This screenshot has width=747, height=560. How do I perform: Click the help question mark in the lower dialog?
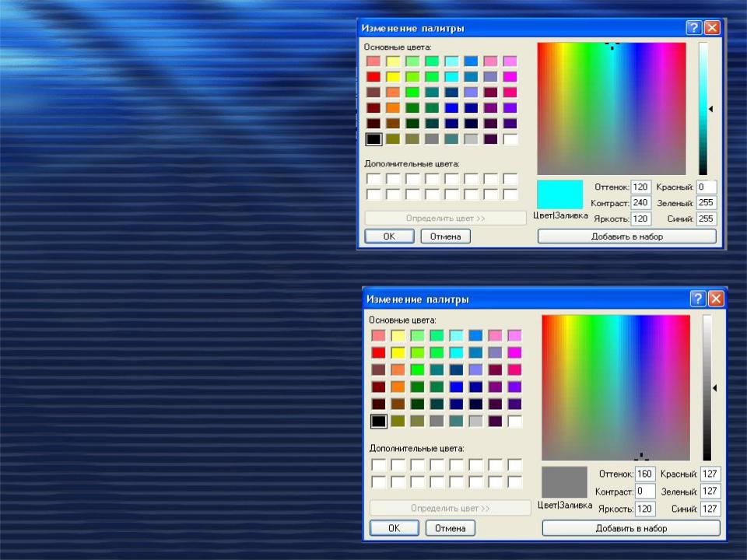tap(698, 299)
